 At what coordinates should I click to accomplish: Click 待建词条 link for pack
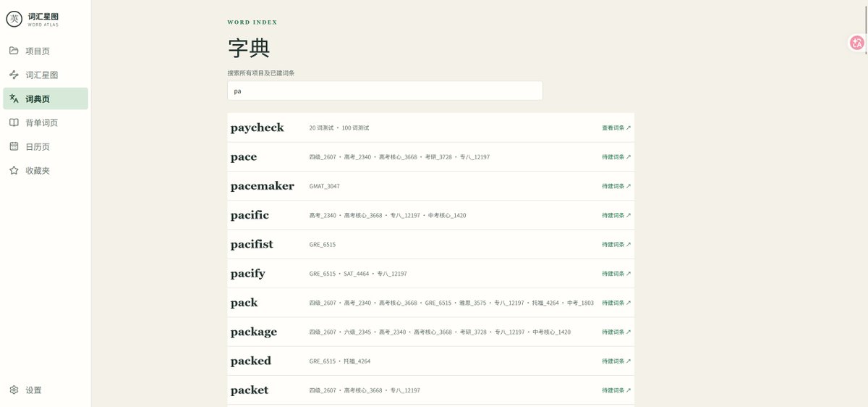pos(616,303)
